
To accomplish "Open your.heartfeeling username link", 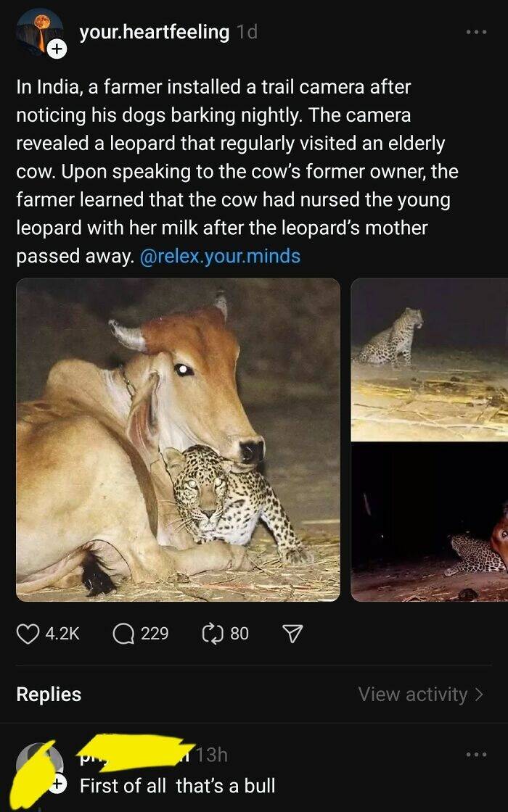I will (154, 32).
